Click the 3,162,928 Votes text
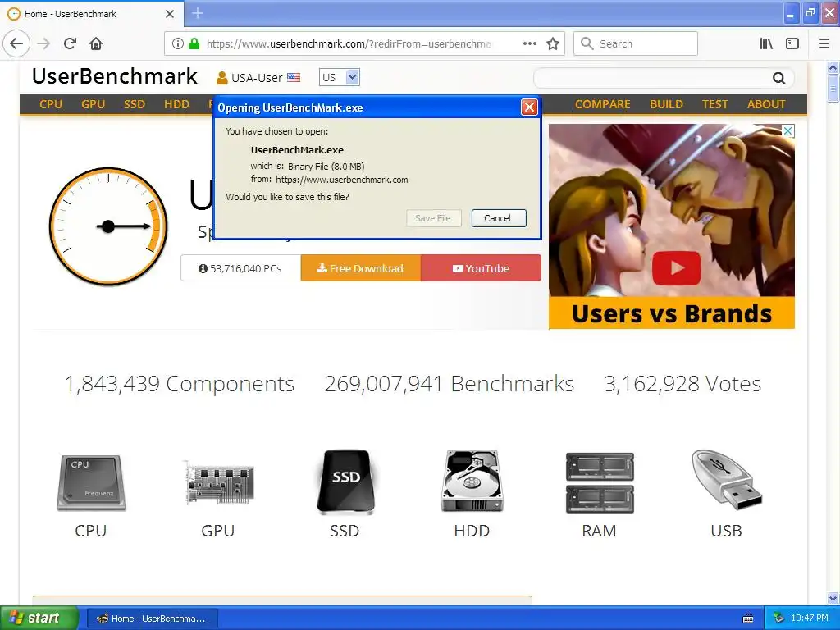The image size is (840, 630). click(x=682, y=384)
